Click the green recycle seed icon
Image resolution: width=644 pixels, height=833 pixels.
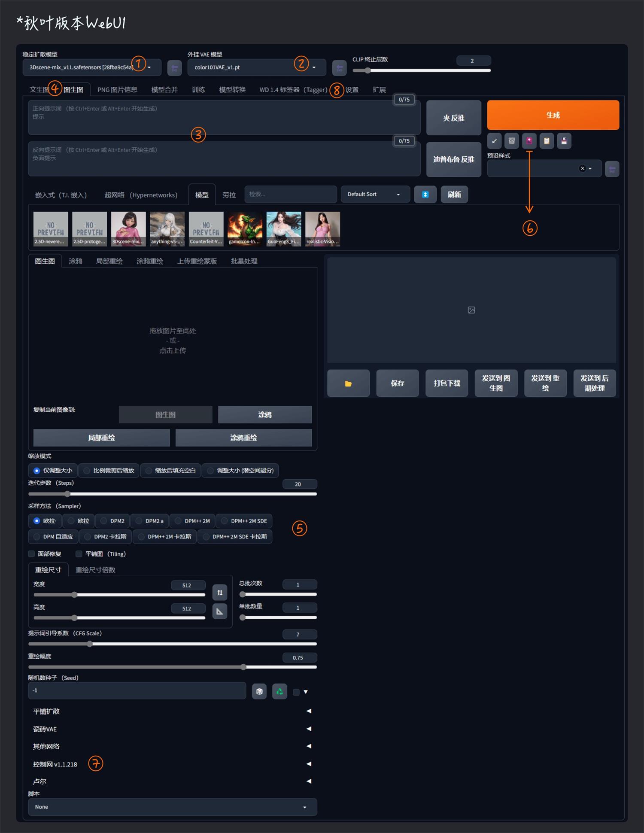[x=279, y=691]
